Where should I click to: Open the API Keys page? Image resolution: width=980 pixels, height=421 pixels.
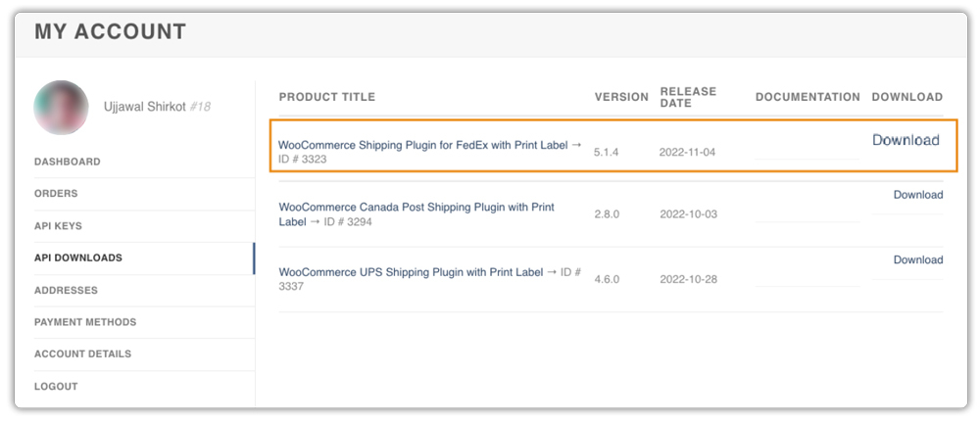[x=58, y=226]
